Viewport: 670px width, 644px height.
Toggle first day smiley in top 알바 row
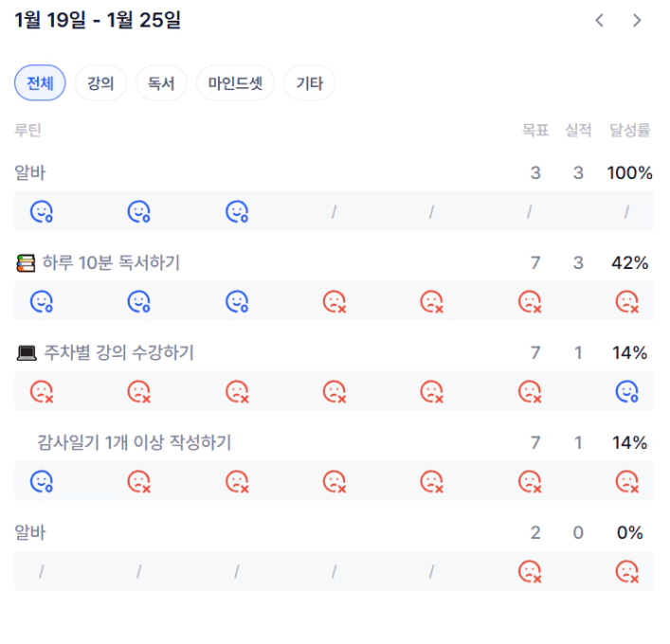tap(42, 212)
